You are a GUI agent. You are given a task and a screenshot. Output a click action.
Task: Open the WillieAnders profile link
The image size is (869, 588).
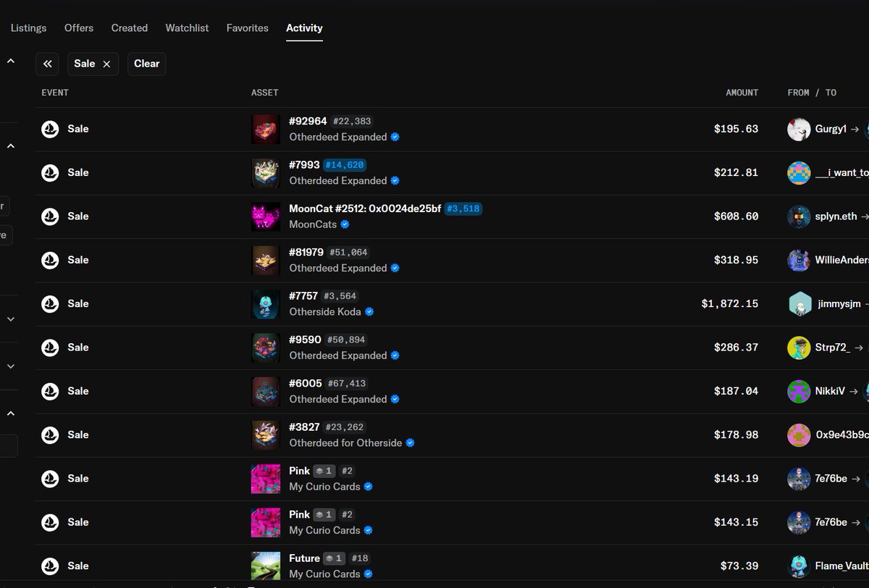pyautogui.click(x=841, y=260)
